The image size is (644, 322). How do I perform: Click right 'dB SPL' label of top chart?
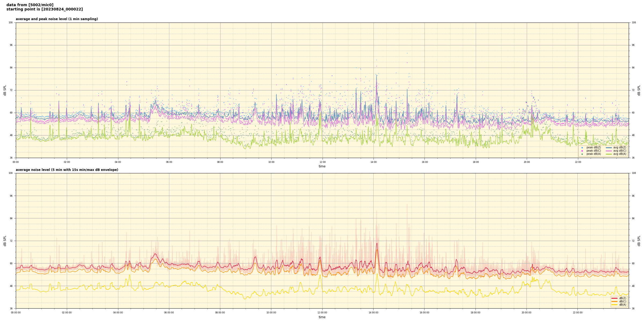click(x=639, y=90)
